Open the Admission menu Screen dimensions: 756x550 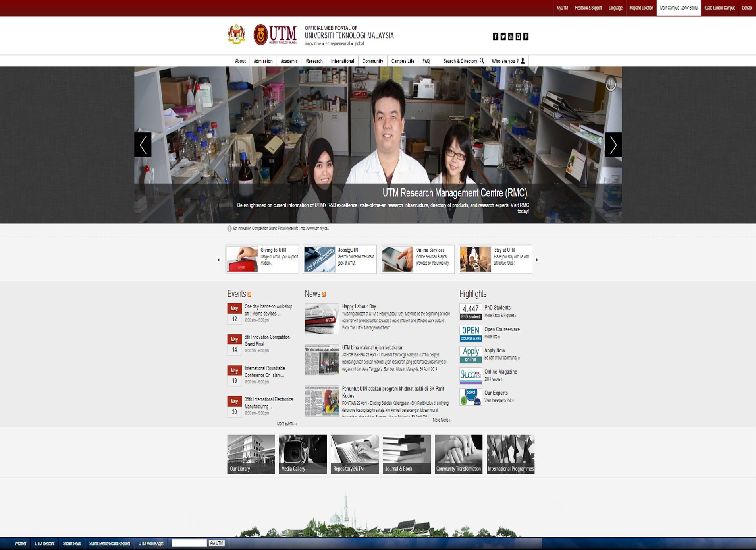pyautogui.click(x=263, y=61)
